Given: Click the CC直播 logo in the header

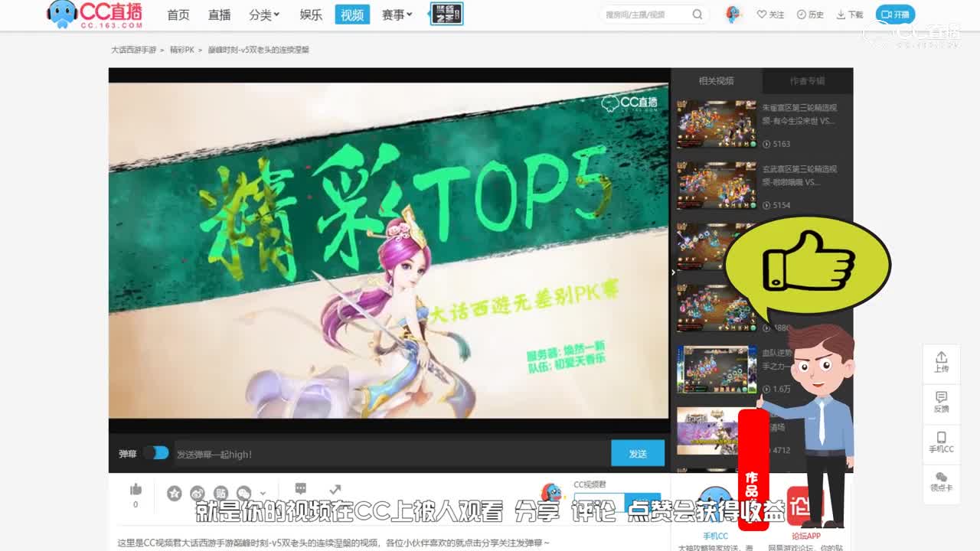Looking at the screenshot, I should coord(94,15).
